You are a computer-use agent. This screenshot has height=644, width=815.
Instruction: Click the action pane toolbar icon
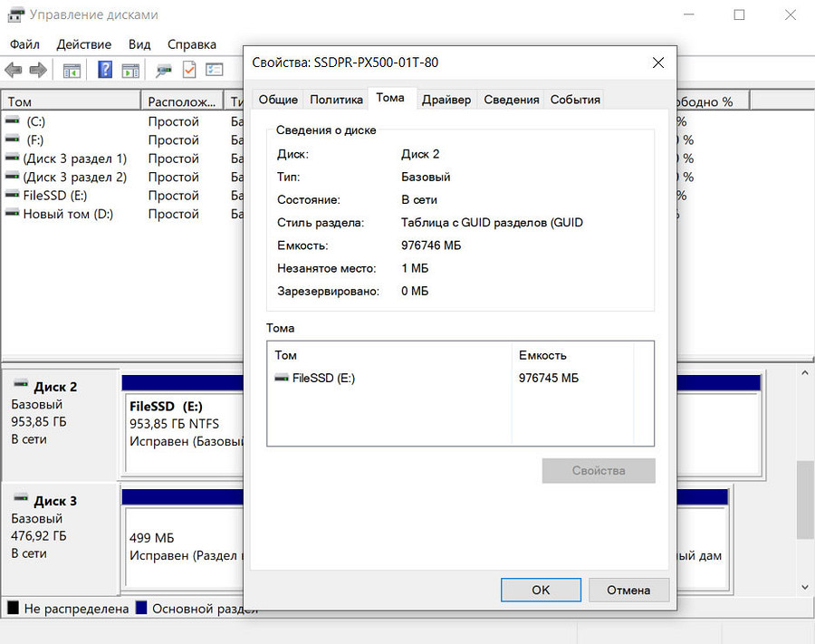click(130, 70)
